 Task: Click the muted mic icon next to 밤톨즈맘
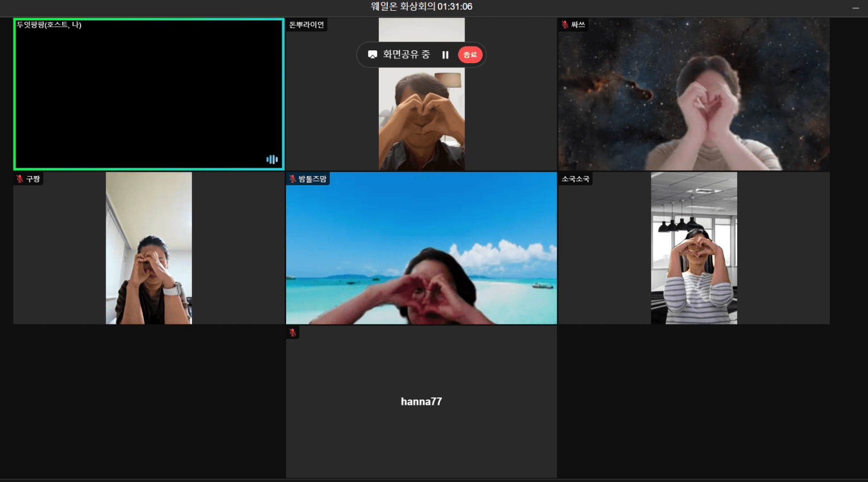(x=293, y=179)
